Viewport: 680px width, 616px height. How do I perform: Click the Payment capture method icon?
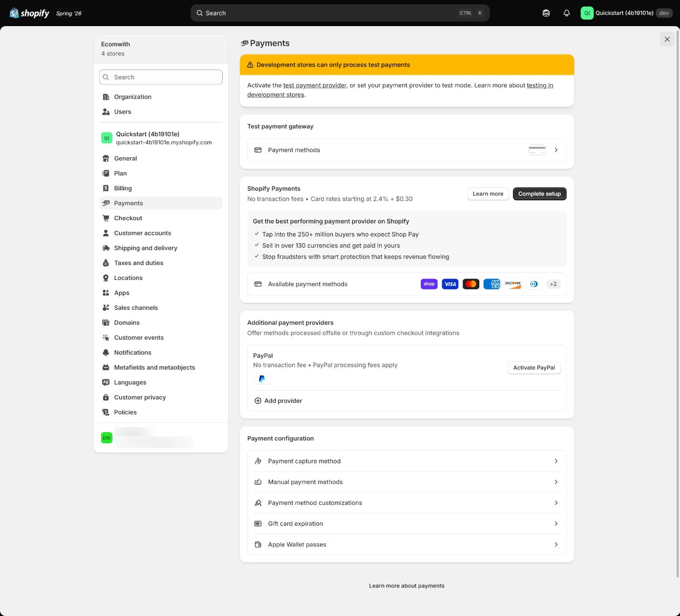(x=258, y=461)
